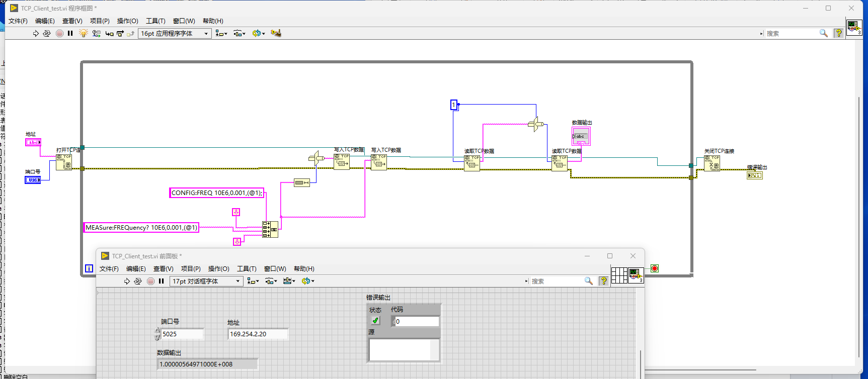The image size is (868, 379).
Task: Select the Close TCP Connection node
Action: (712, 163)
